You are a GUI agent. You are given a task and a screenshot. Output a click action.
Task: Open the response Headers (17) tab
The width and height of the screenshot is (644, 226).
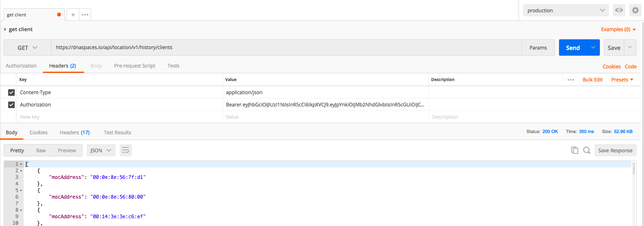pos(75,133)
